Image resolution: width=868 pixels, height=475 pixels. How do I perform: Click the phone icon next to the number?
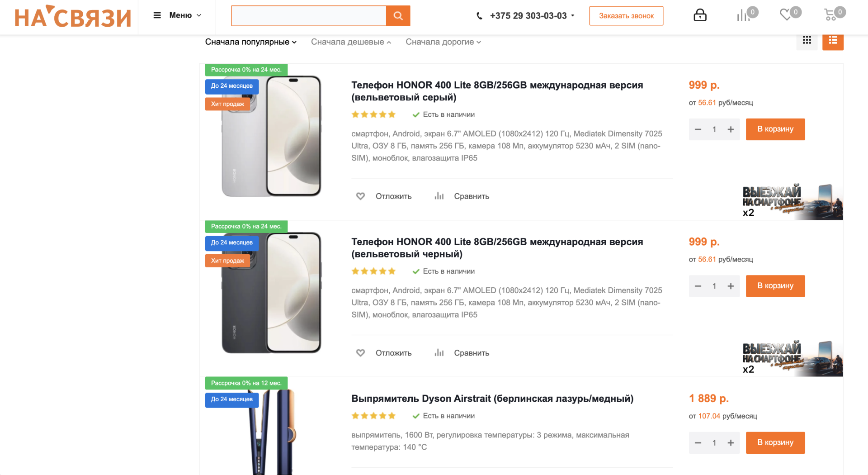click(479, 15)
